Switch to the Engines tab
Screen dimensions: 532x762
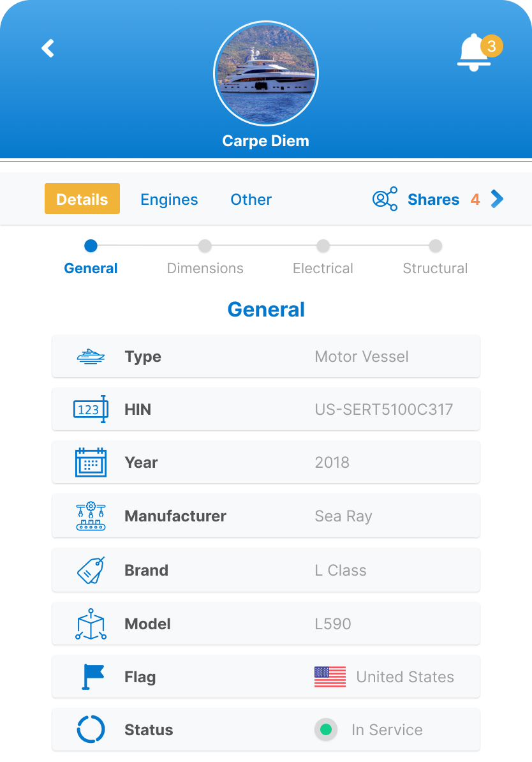[169, 199]
